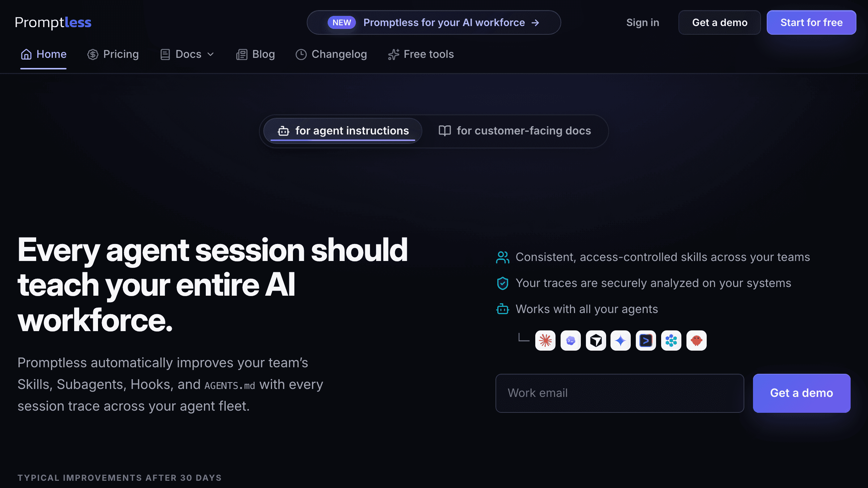
Task: Open the Pricing nav item
Action: click(x=113, y=54)
